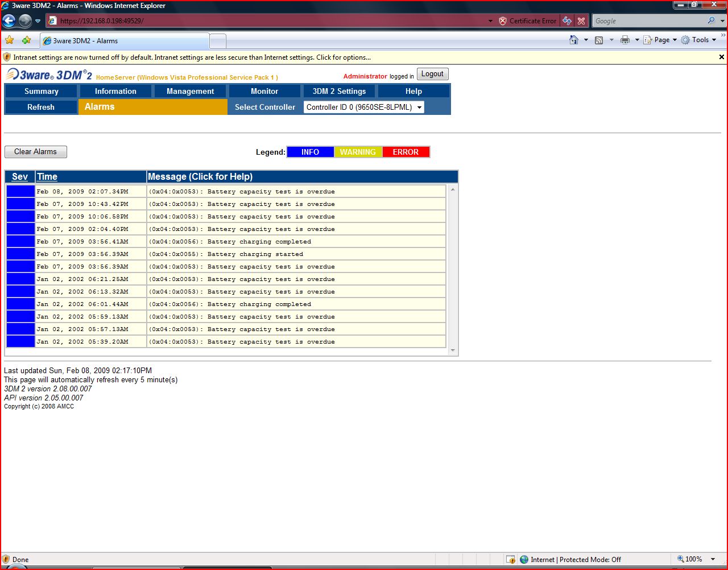The width and height of the screenshot is (728, 570).
Task: Click the yellow WARNING legend swatch
Action: point(358,152)
